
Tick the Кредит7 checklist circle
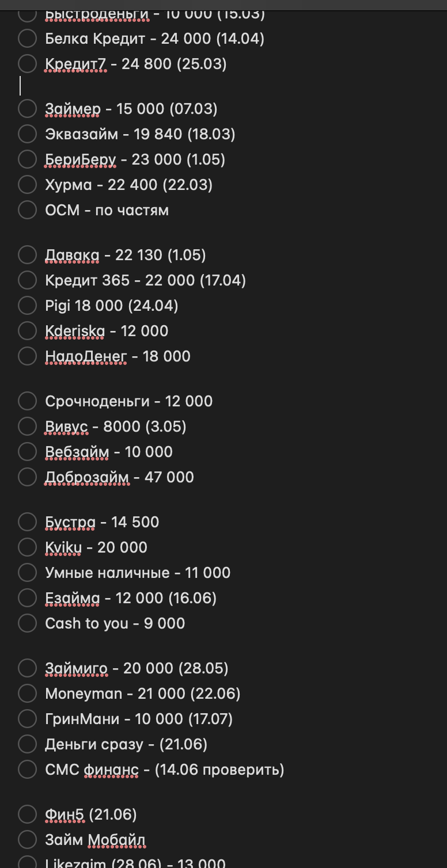point(27,64)
